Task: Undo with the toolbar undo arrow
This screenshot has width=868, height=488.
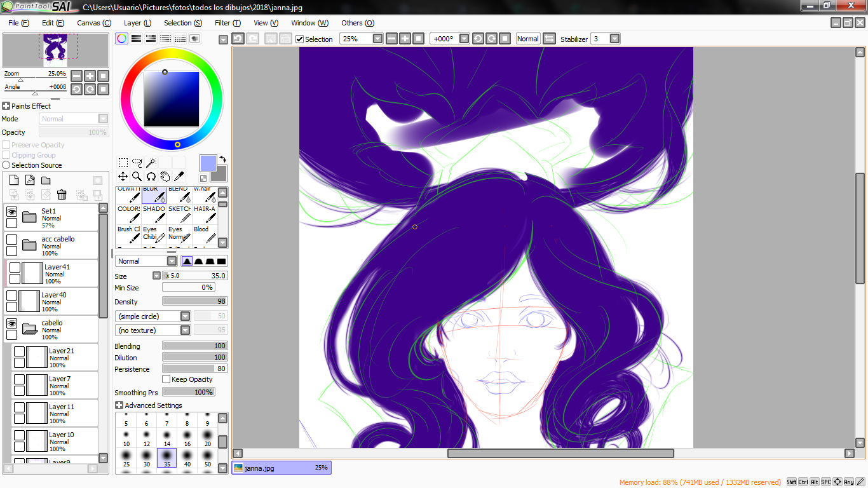Action: 238,39
